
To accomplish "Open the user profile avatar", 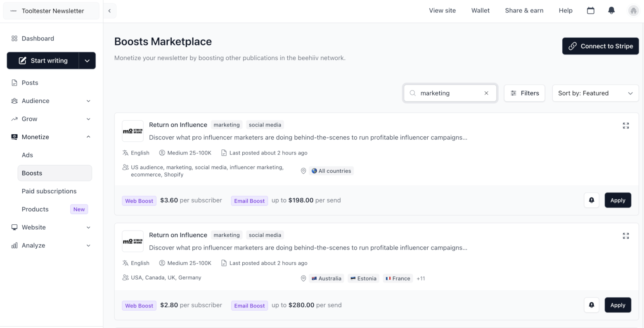I will point(633,11).
